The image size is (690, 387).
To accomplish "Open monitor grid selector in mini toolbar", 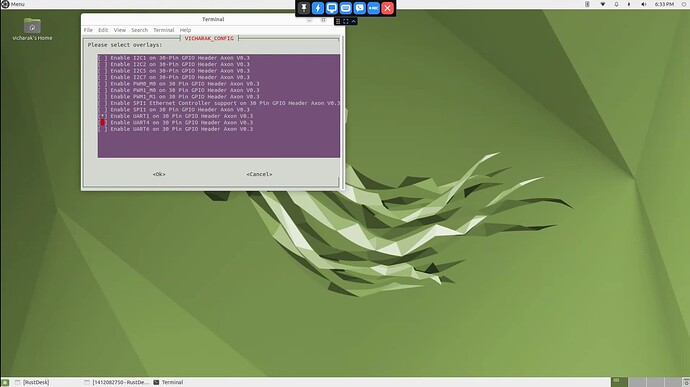I will pos(338,21).
